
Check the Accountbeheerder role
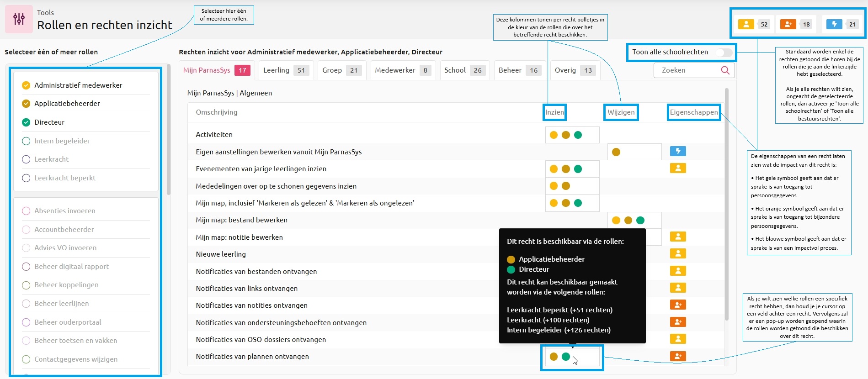pos(26,230)
